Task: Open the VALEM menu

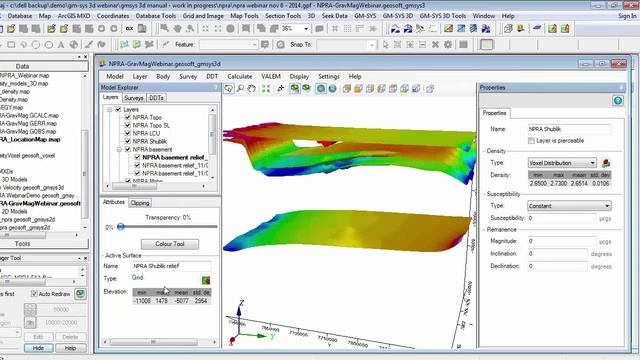Action: point(271,76)
